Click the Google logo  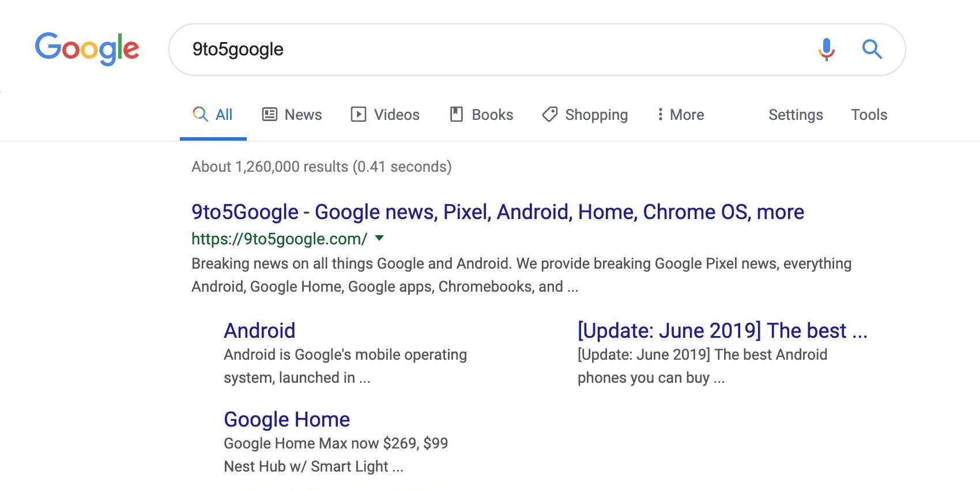[88, 49]
